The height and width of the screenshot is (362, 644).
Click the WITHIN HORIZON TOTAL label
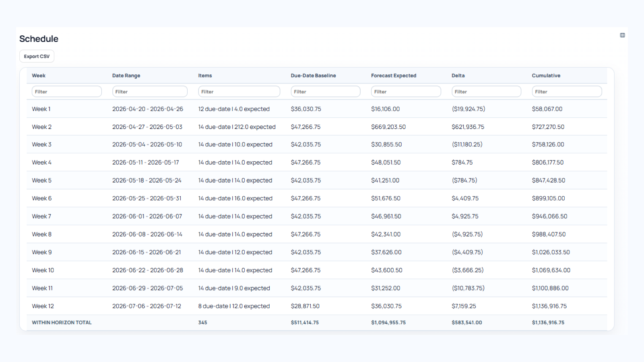coord(62,323)
